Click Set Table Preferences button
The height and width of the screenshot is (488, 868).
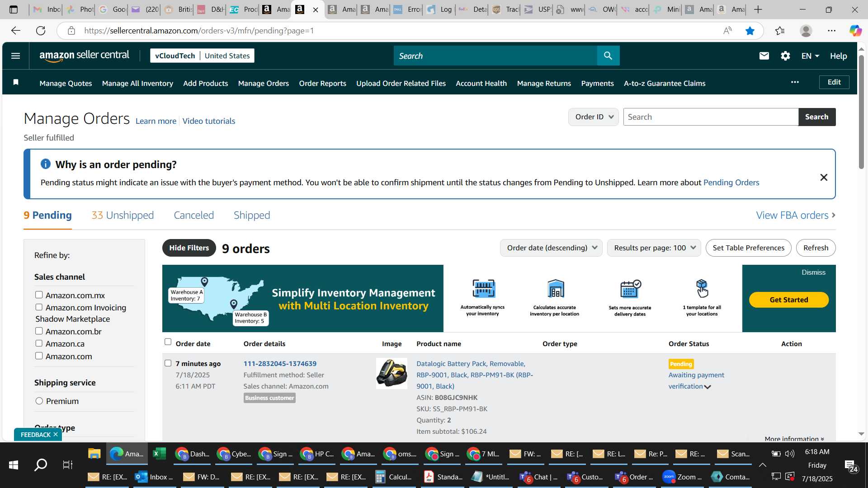pyautogui.click(x=748, y=248)
